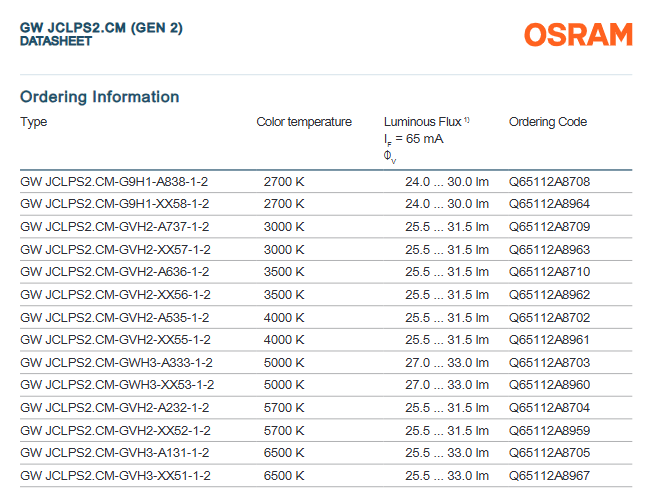The height and width of the screenshot is (504, 650).
Task: Click 6500 K in the A131 row
Action: click(x=284, y=453)
